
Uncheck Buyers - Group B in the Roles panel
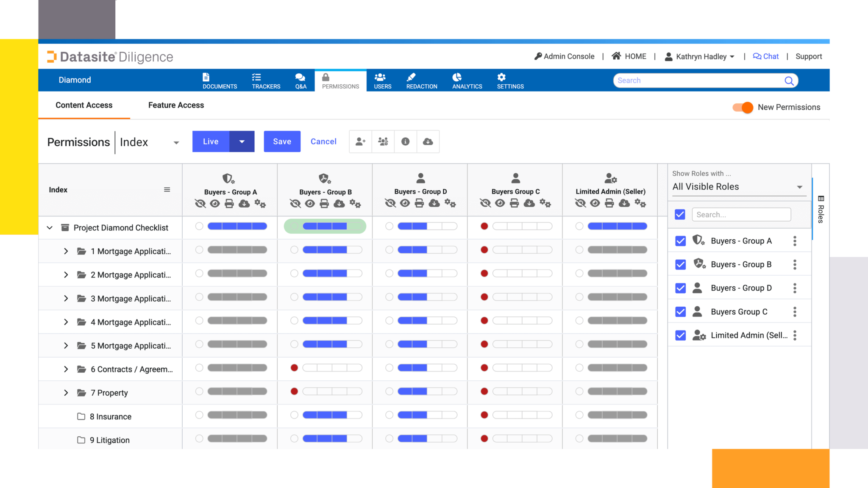click(680, 264)
